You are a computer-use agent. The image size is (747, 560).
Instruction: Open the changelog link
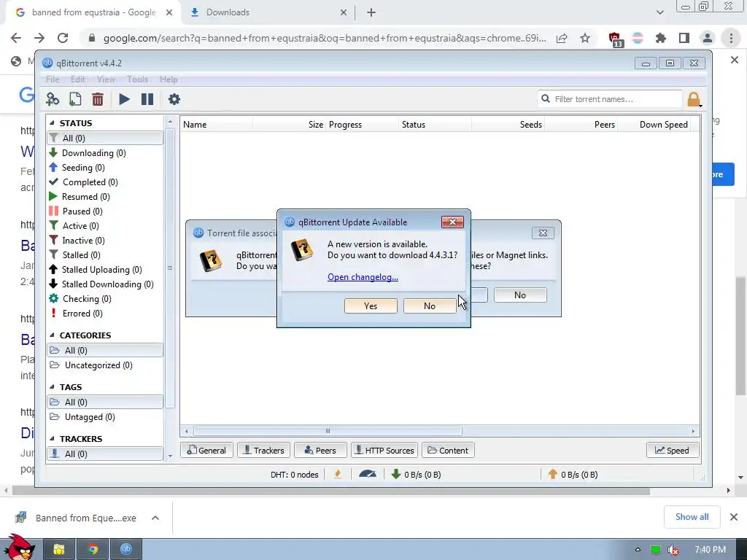pyautogui.click(x=363, y=276)
